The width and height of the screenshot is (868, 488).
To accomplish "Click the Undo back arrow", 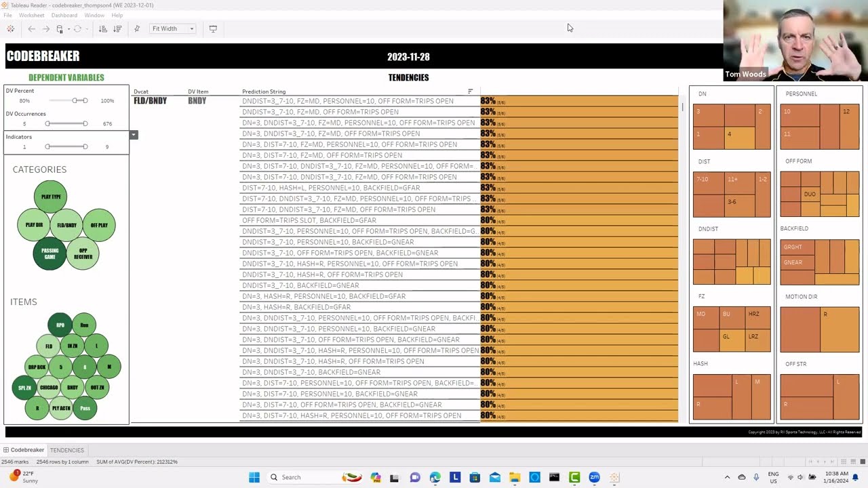I will tap(31, 28).
